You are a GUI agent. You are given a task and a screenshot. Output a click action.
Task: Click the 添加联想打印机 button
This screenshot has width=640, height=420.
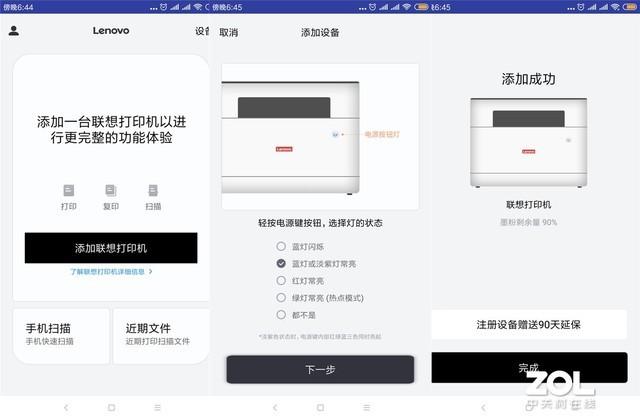coord(111,248)
